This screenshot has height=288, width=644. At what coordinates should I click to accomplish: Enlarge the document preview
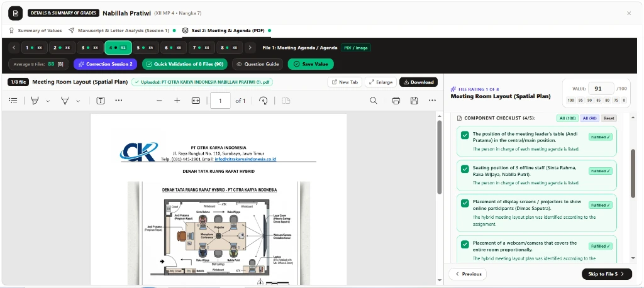(x=380, y=82)
